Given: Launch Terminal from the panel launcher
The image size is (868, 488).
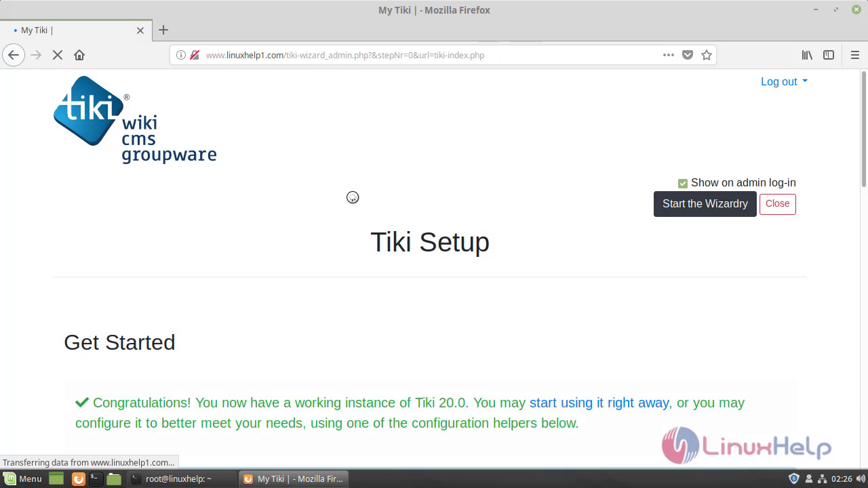Looking at the screenshot, I should pos(96,479).
